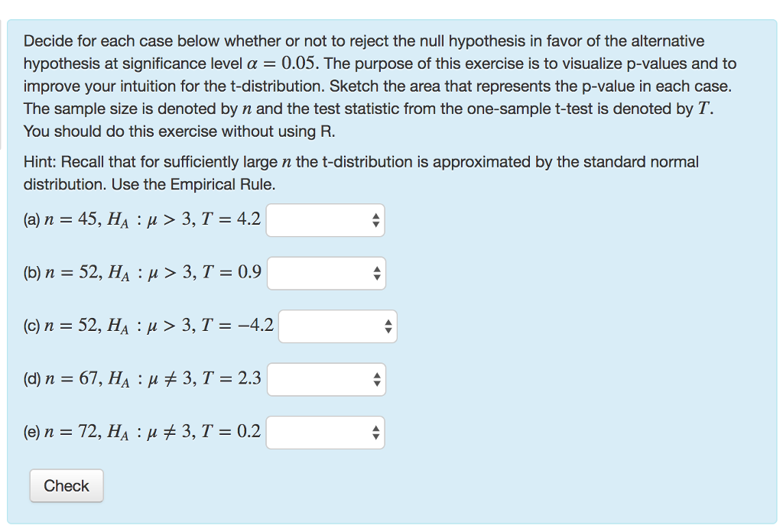Click the up arrow on part (a) selector

378,216
